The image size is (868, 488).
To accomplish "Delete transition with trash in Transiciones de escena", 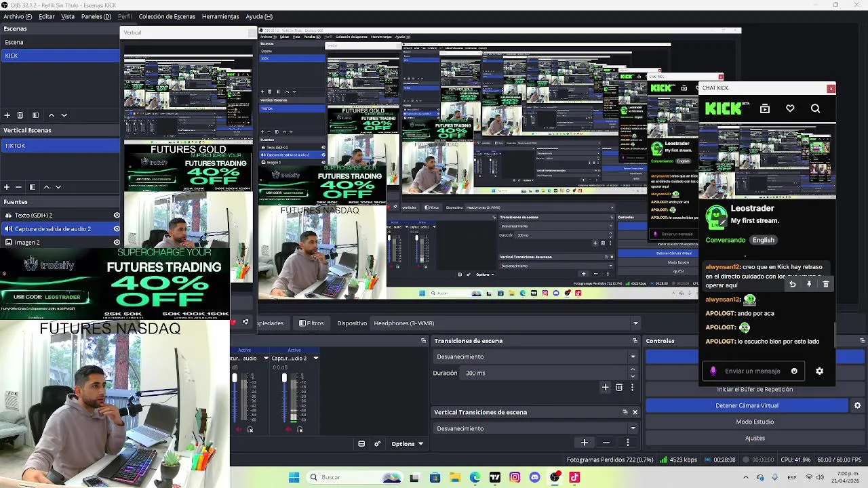I will point(619,387).
